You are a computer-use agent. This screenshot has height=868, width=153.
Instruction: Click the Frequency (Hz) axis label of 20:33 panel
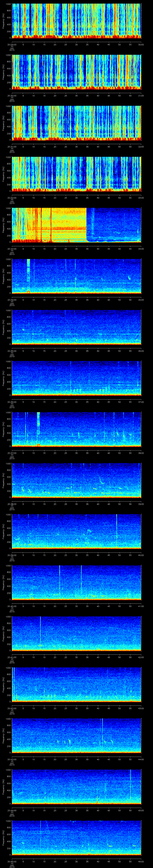3,225
